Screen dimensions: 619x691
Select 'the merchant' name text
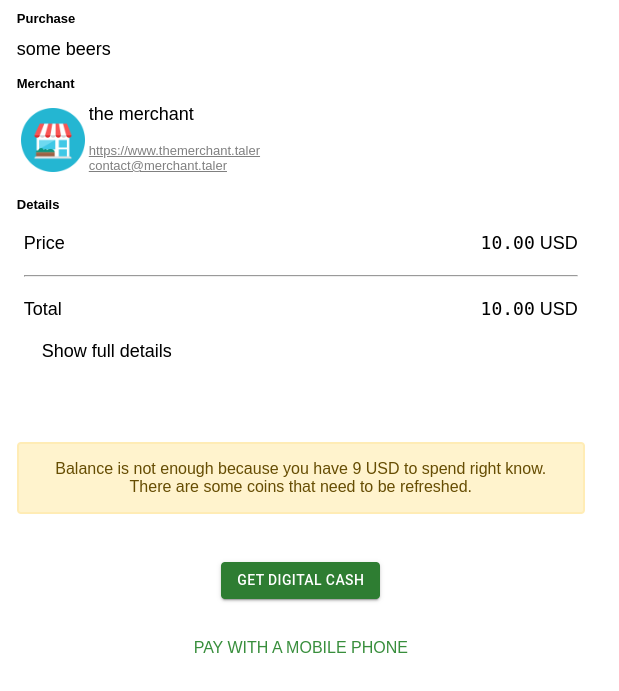tap(141, 114)
